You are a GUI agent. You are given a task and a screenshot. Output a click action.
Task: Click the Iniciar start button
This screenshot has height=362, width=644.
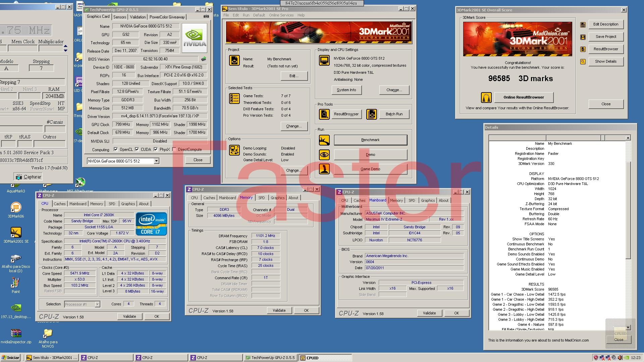(x=11, y=358)
